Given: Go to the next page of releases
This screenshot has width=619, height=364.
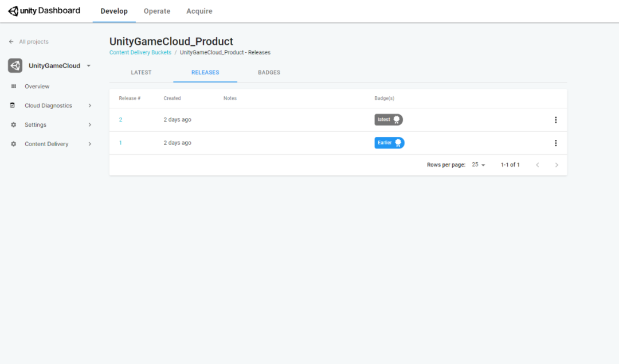Looking at the screenshot, I should [x=557, y=165].
